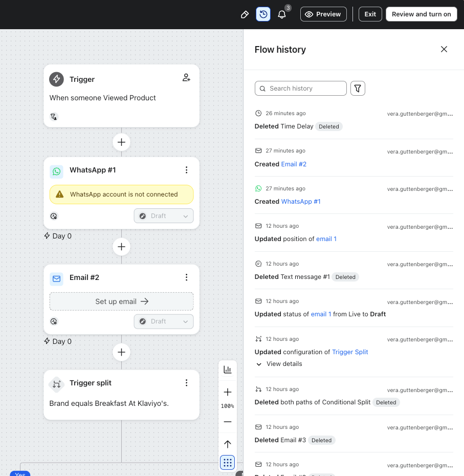Click the Set up email button
This screenshot has width=464, height=476.
pos(122,301)
